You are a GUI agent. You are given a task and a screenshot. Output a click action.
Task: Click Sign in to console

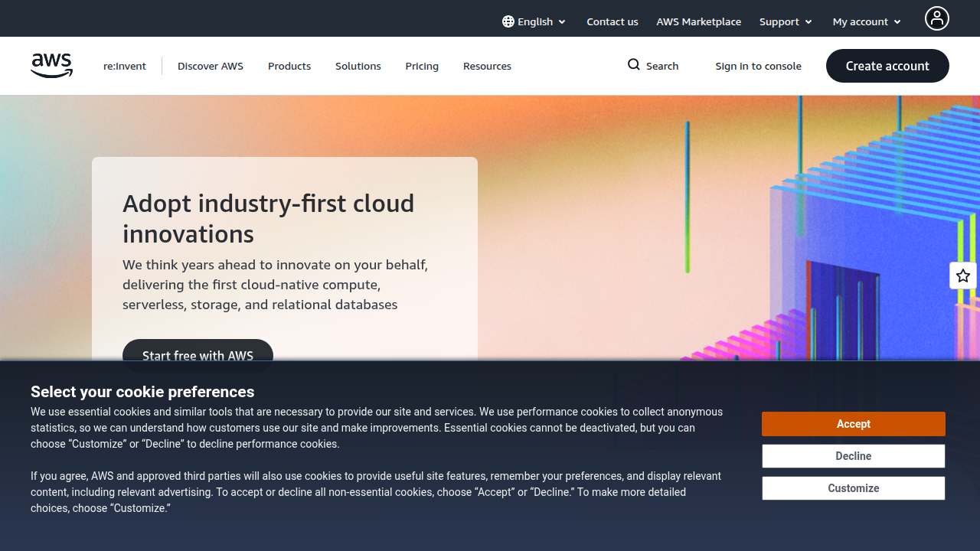pyautogui.click(x=759, y=66)
